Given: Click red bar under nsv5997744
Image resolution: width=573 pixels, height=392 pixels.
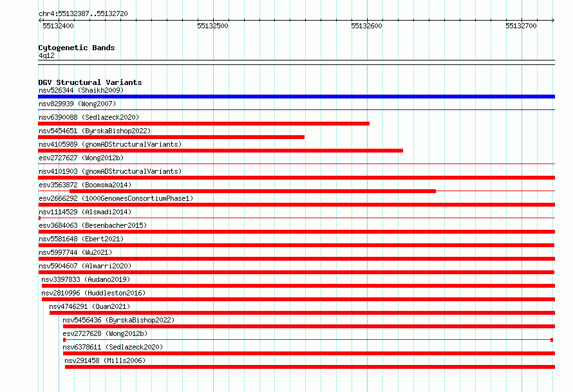Looking at the screenshot, I should tap(296, 259).
